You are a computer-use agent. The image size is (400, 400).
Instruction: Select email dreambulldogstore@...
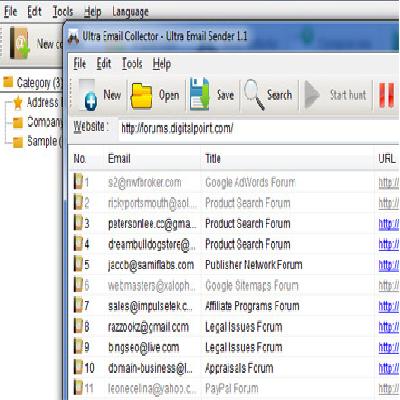pos(152,244)
